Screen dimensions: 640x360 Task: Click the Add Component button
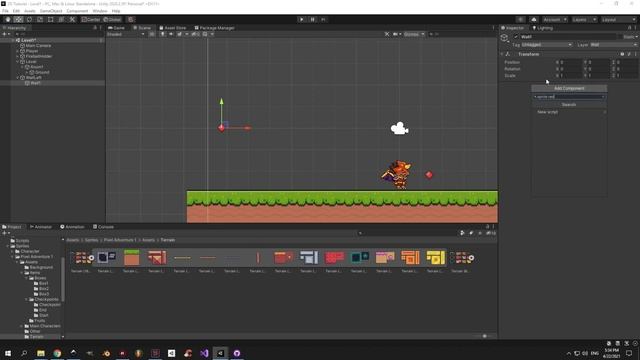569,88
